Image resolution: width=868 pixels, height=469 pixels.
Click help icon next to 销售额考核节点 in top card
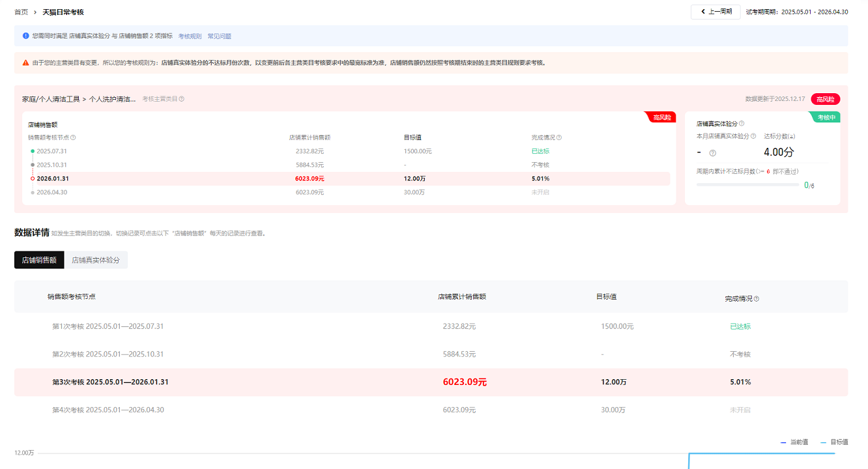pos(73,137)
